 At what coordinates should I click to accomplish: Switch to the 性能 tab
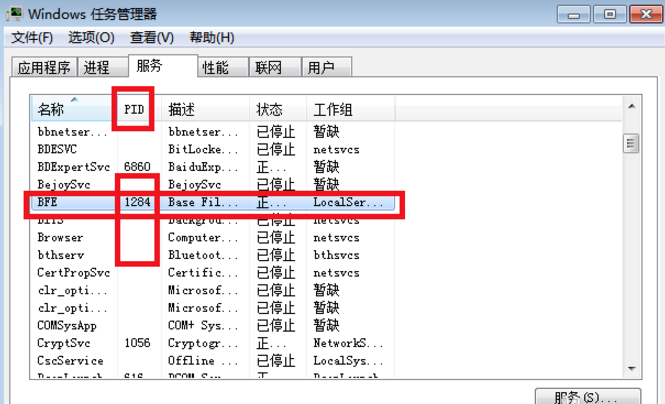223,67
